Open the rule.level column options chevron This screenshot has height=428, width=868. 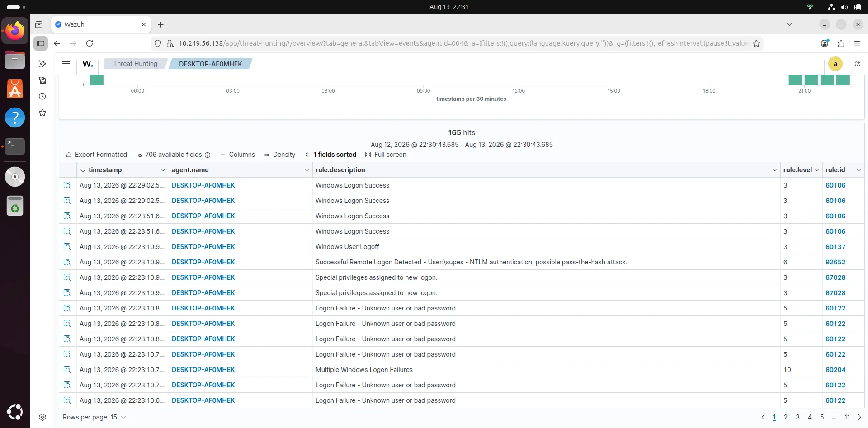click(x=817, y=170)
